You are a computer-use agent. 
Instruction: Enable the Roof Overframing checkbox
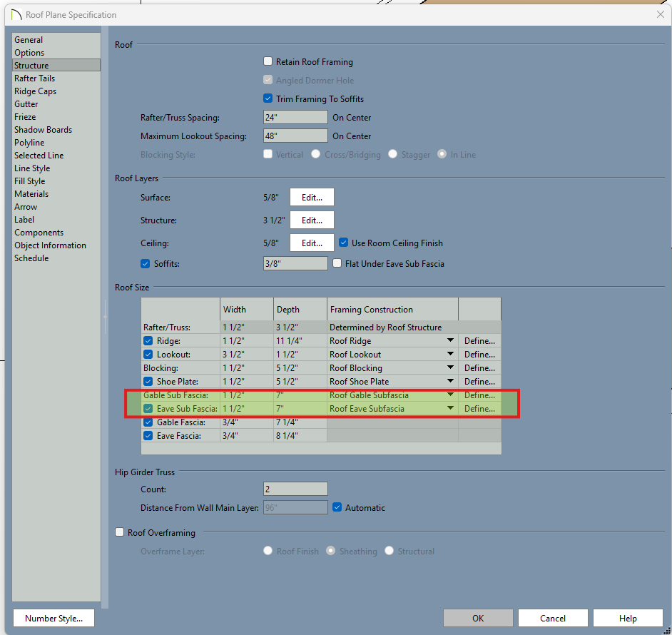point(120,532)
